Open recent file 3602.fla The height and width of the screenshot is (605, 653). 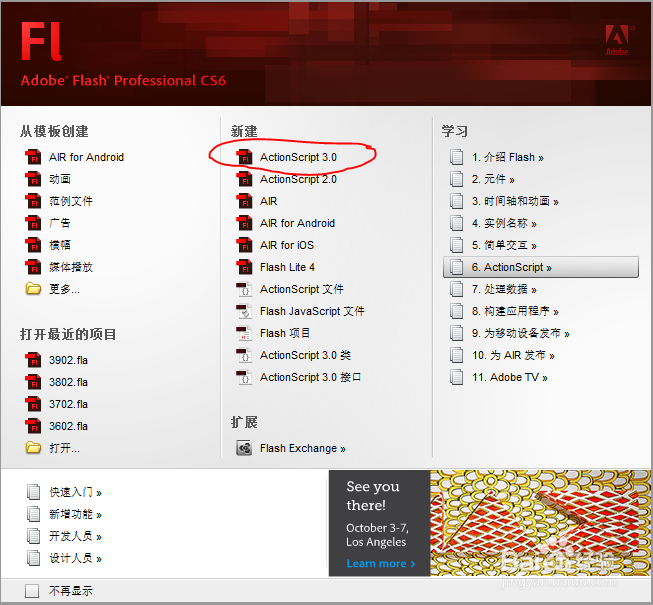pyautogui.click(x=68, y=426)
